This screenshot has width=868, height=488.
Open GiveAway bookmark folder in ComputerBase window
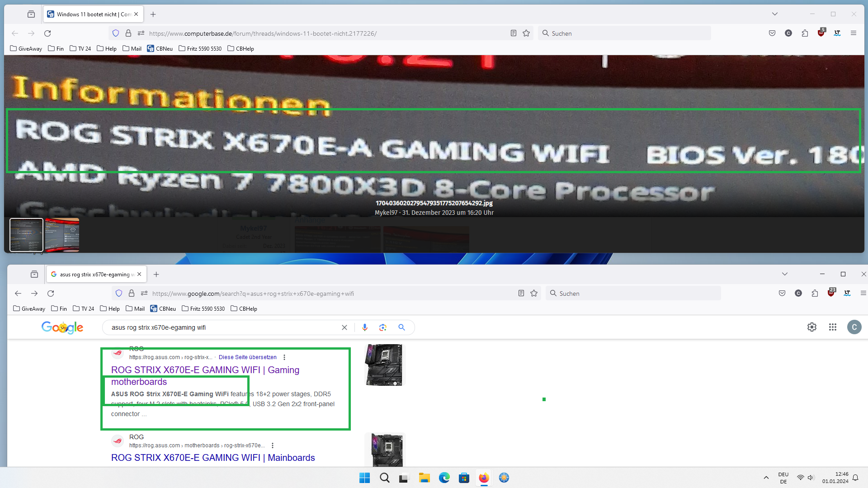point(26,48)
